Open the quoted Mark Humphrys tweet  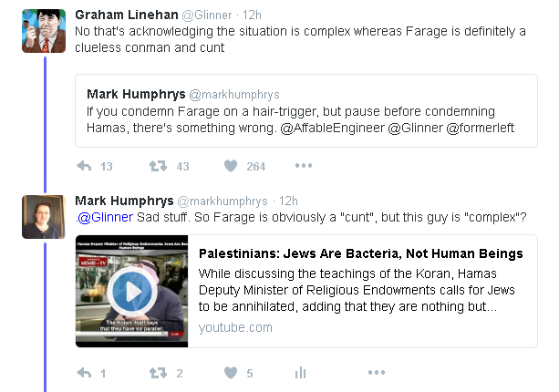306,111
